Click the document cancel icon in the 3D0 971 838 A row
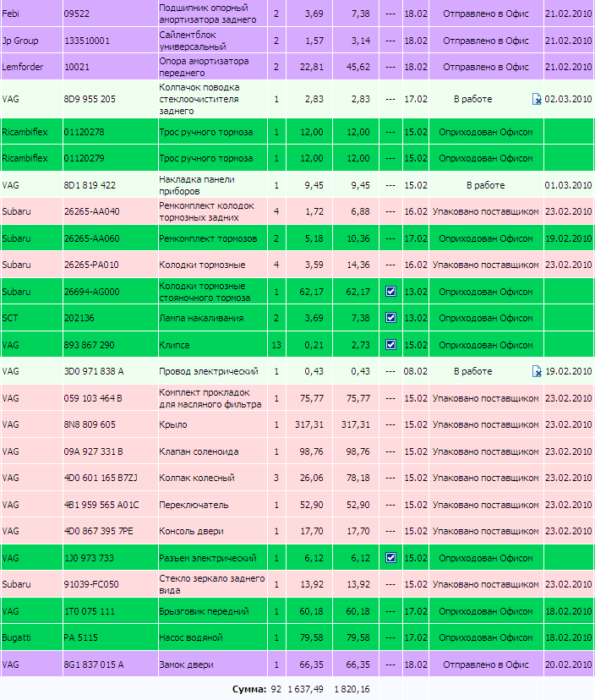Image resolution: width=595 pixels, height=700 pixels. click(x=537, y=371)
